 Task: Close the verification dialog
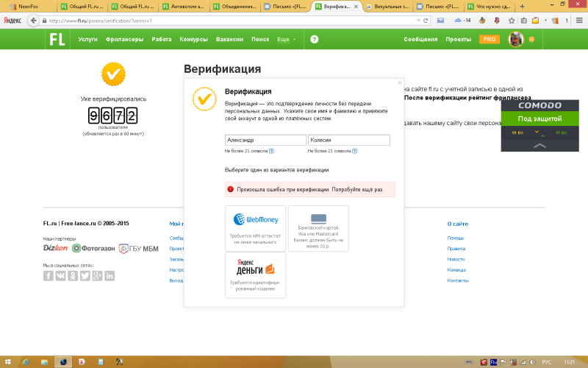(399, 82)
